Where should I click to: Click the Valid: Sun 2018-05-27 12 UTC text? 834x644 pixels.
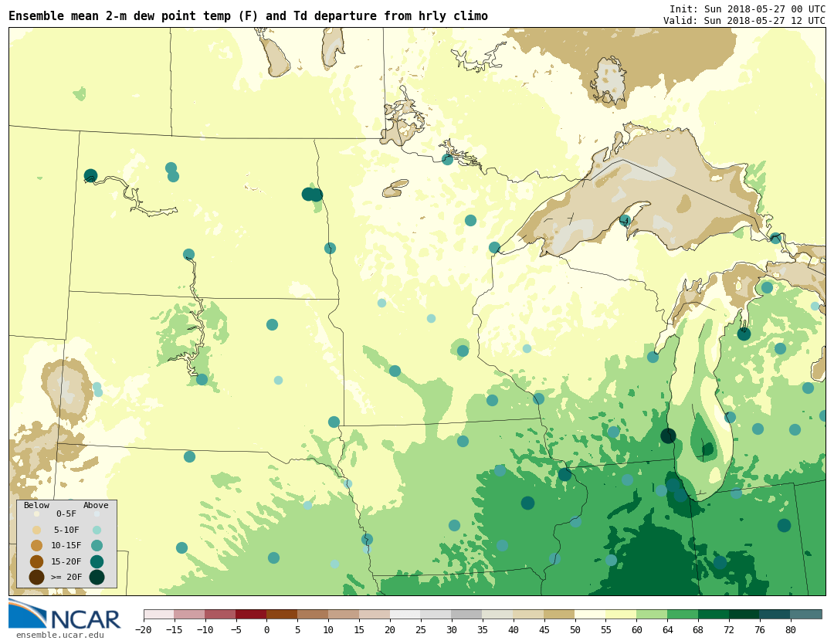coord(744,20)
